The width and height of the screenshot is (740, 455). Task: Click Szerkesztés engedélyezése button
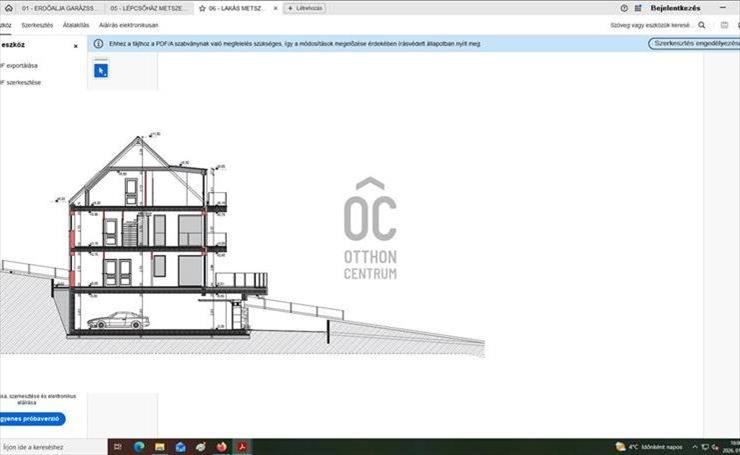click(694, 43)
